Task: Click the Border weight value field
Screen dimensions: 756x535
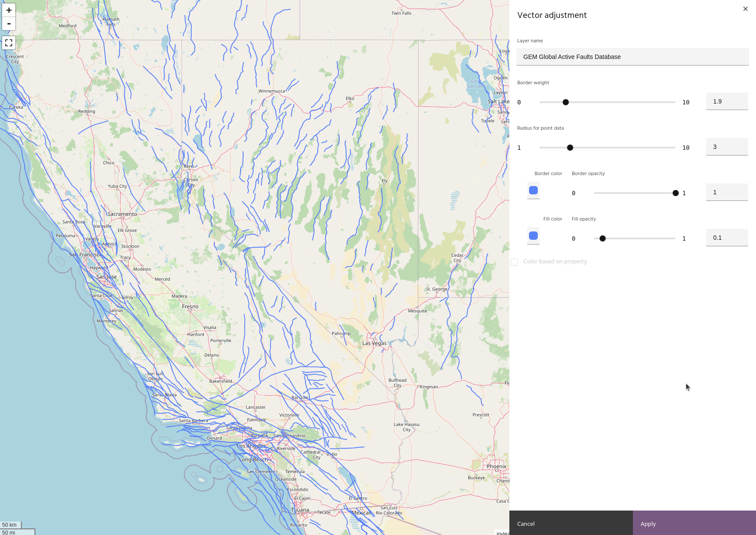Action: tap(727, 101)
